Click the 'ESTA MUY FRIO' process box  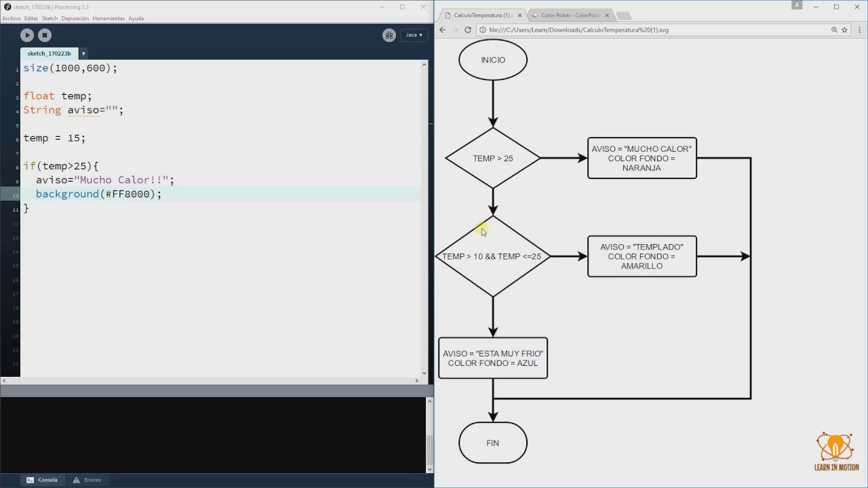493,358
